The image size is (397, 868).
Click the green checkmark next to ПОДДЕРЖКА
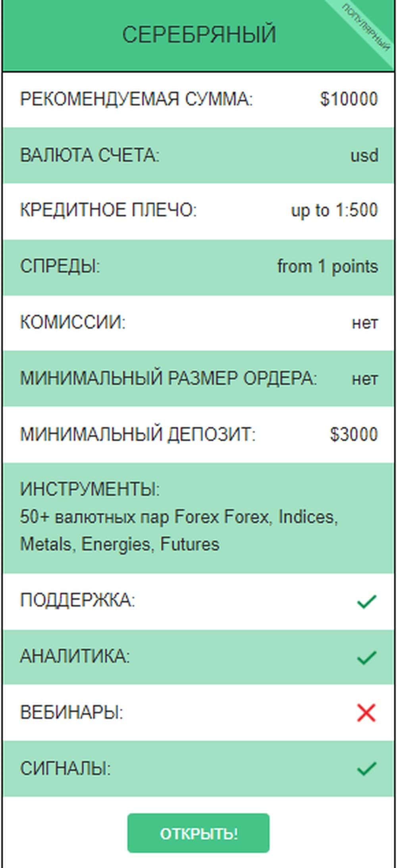pos(366,601)
